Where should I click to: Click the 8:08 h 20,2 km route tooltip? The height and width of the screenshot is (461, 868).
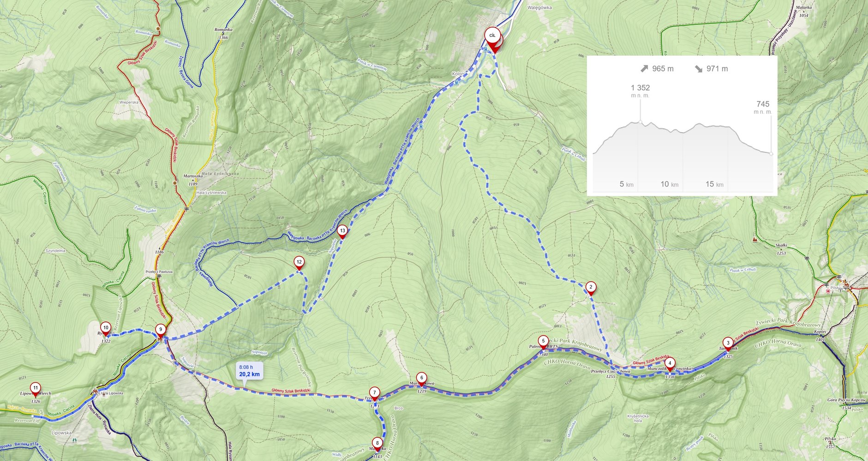coord(249,371)
